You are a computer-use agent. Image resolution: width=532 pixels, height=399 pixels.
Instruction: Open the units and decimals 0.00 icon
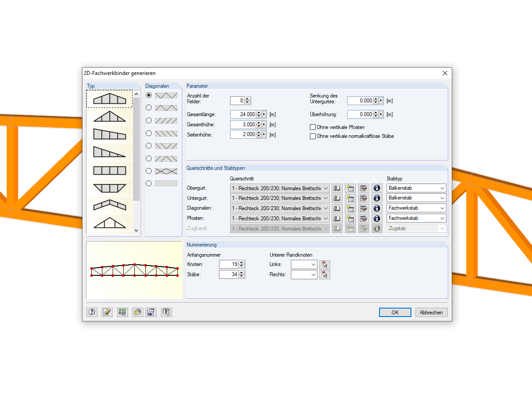point(122,312)
